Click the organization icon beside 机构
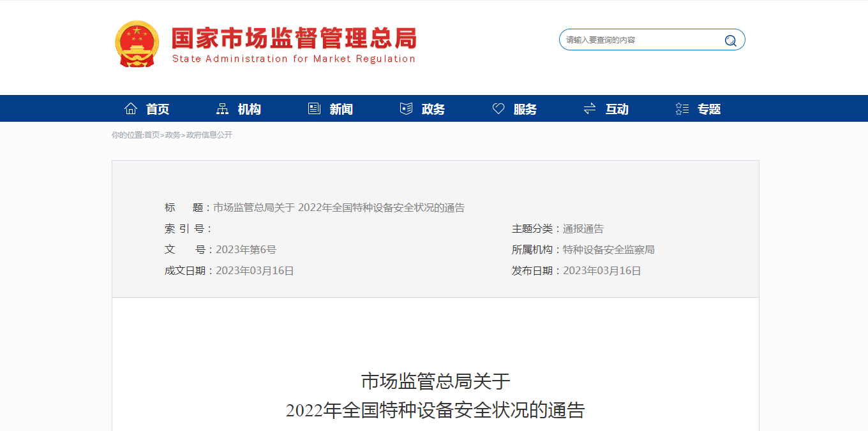 (222, 109)
